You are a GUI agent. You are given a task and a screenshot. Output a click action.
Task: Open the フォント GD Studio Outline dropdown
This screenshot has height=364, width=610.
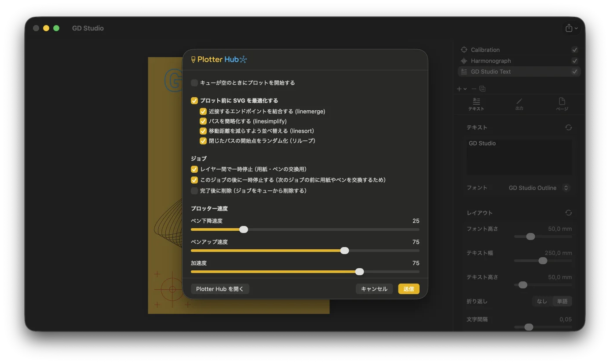(539, 188)
